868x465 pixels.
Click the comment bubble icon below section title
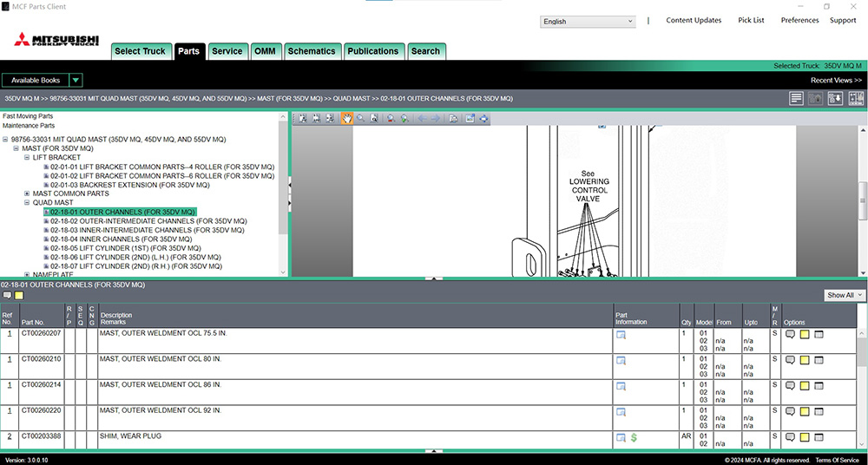coord(7,296)
